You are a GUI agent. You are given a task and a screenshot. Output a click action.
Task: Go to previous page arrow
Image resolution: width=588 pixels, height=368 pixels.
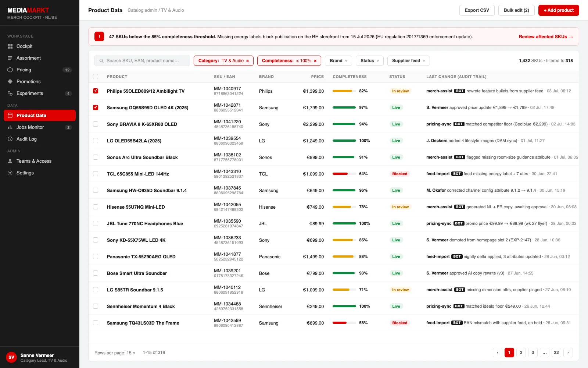click(498, 353)
